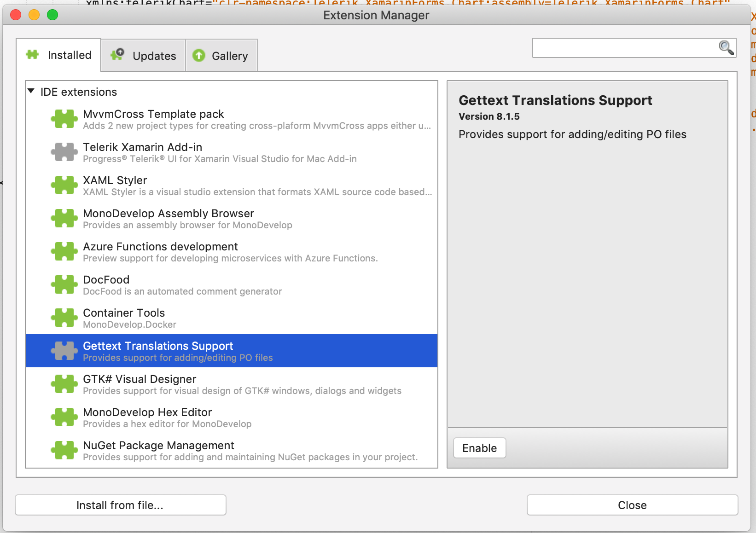The height and width of the screenshot is (533, 756).
Task: Select MonoDevelop Assembly Browser in list
Action: click(169, 218)
